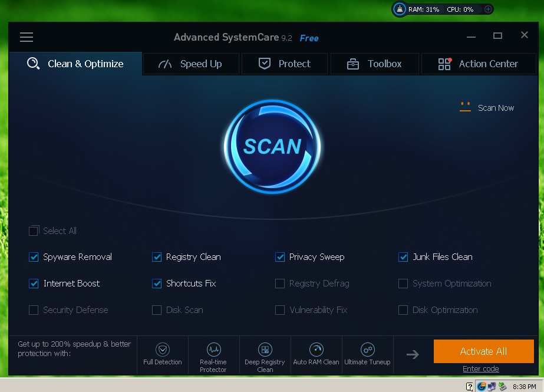This screenshot has height=392, width=544.
Task: Go to the Action Center tab
Action: 478,64
